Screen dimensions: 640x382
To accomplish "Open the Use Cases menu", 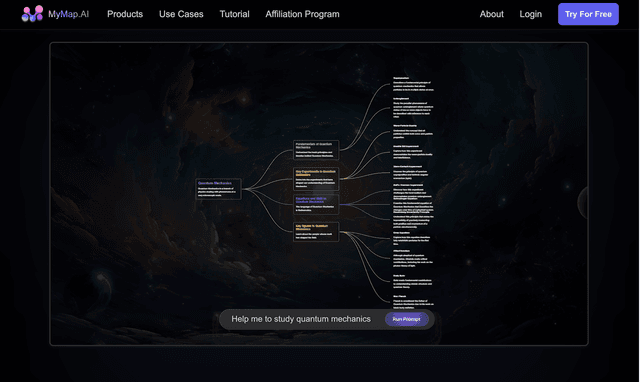I will coord(181,14).
